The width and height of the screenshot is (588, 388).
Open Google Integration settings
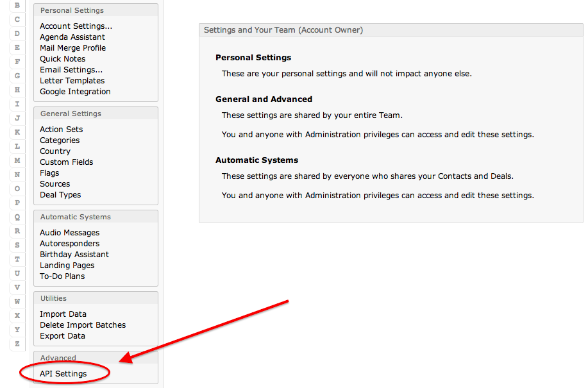click(x=75, y=92)
